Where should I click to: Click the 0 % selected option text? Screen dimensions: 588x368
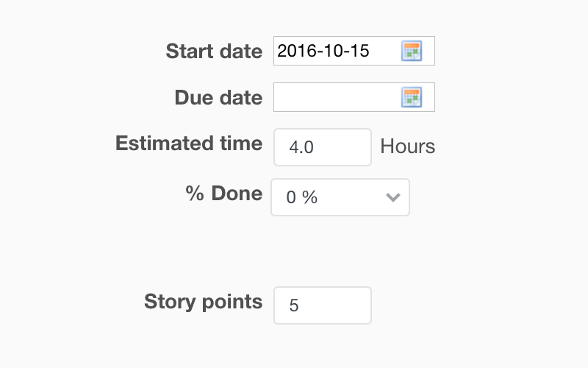pos(301,197)
